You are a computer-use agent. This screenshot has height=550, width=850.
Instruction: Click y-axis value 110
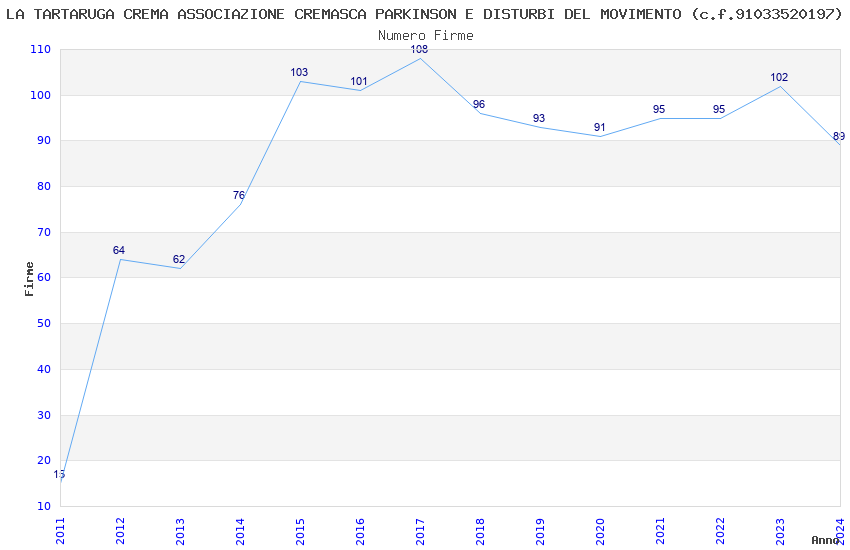(x=41, y=49)
